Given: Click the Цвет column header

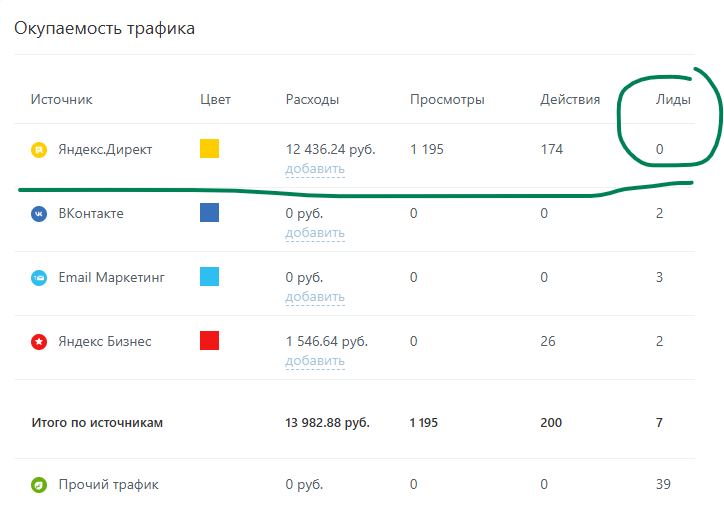Looking at the screenshot, I should 215,99.
